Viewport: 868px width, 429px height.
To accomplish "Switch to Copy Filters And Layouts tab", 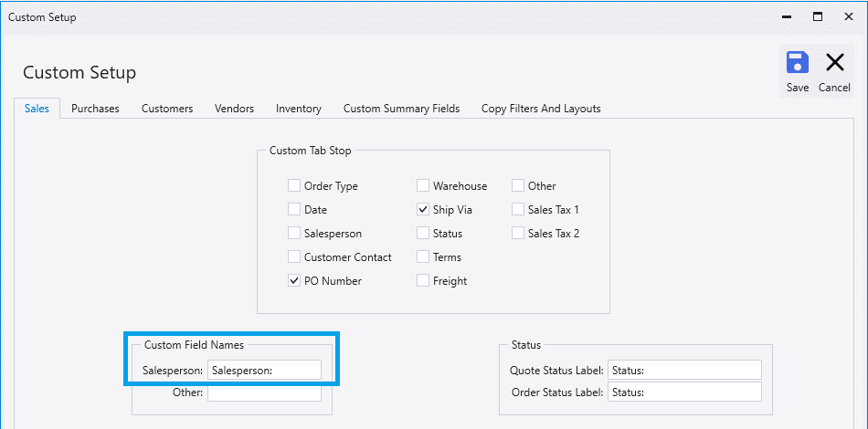I will [x=541, y=109].
